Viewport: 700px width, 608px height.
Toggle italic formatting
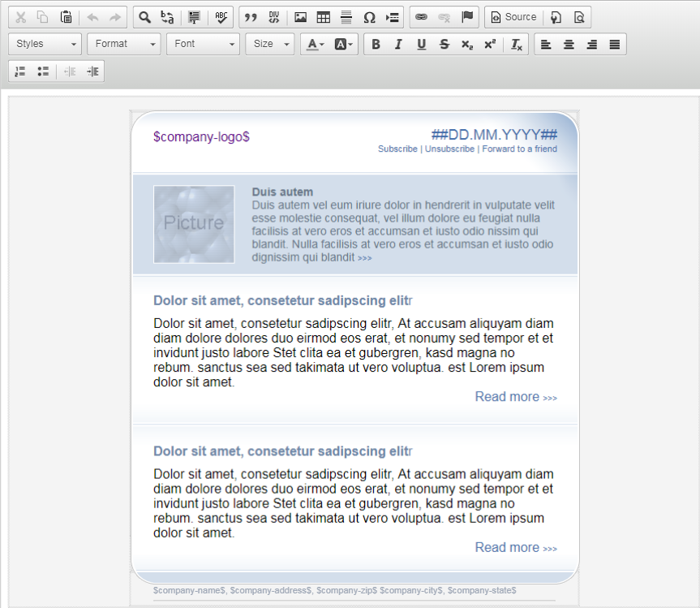[398, 44]
